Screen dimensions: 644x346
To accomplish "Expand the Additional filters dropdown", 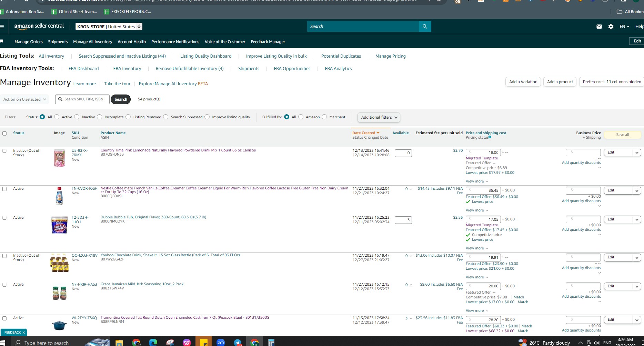I will click(379, 117).
